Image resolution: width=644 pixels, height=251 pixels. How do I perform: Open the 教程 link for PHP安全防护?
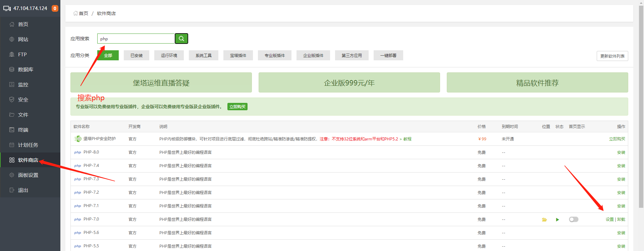(407, 139)
